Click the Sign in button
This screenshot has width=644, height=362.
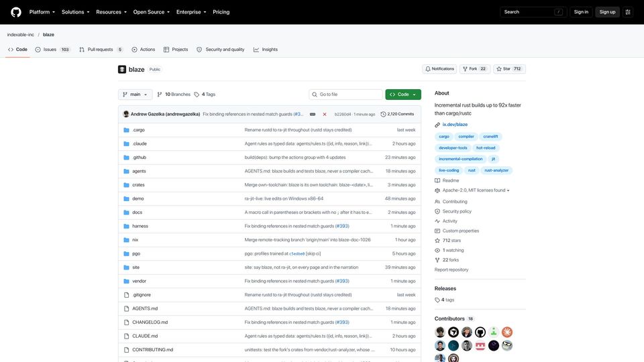[581, 12]
